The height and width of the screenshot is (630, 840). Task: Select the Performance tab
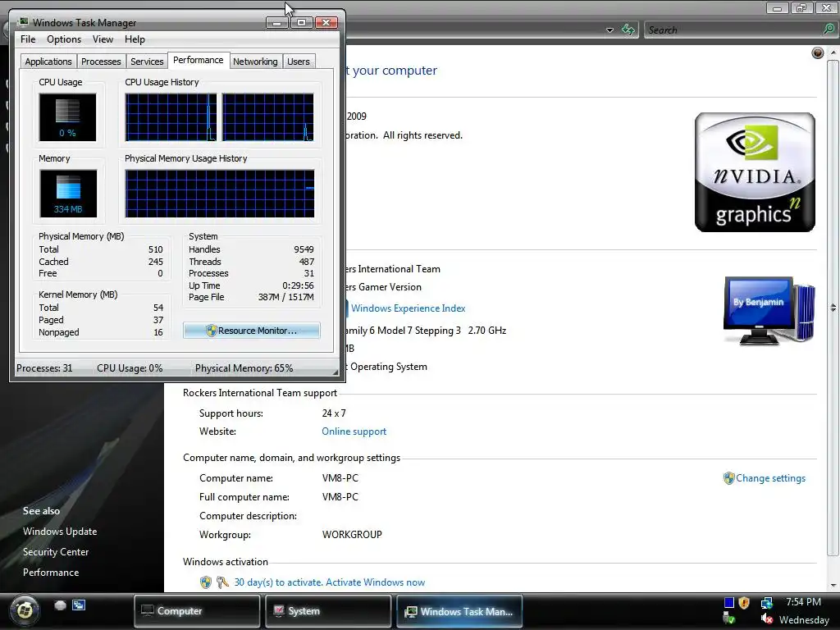[x=199, y=60]
